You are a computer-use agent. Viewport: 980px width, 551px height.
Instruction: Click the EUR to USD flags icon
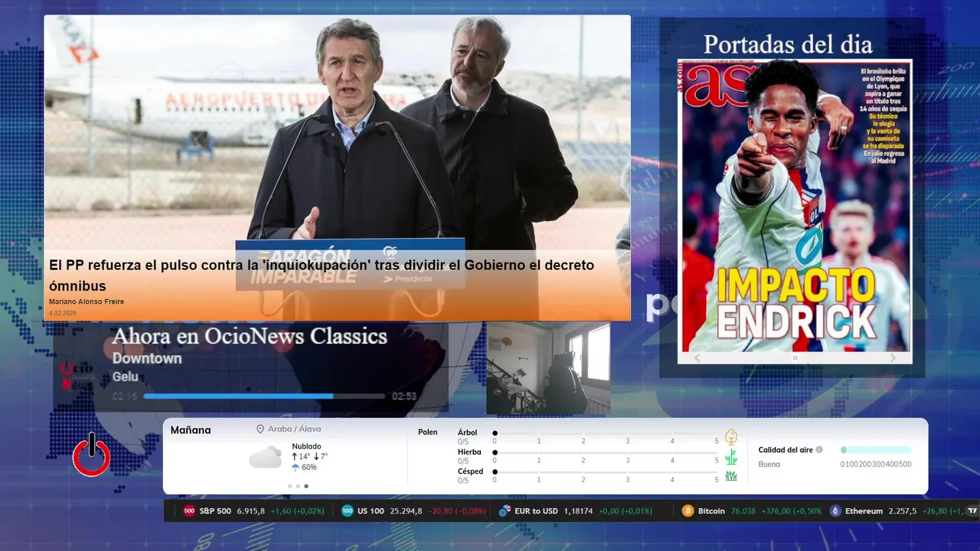click(505, 511)
